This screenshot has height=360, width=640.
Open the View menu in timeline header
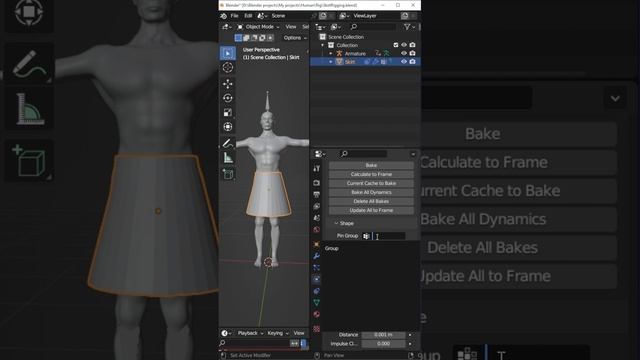click(x=299, y=333)
